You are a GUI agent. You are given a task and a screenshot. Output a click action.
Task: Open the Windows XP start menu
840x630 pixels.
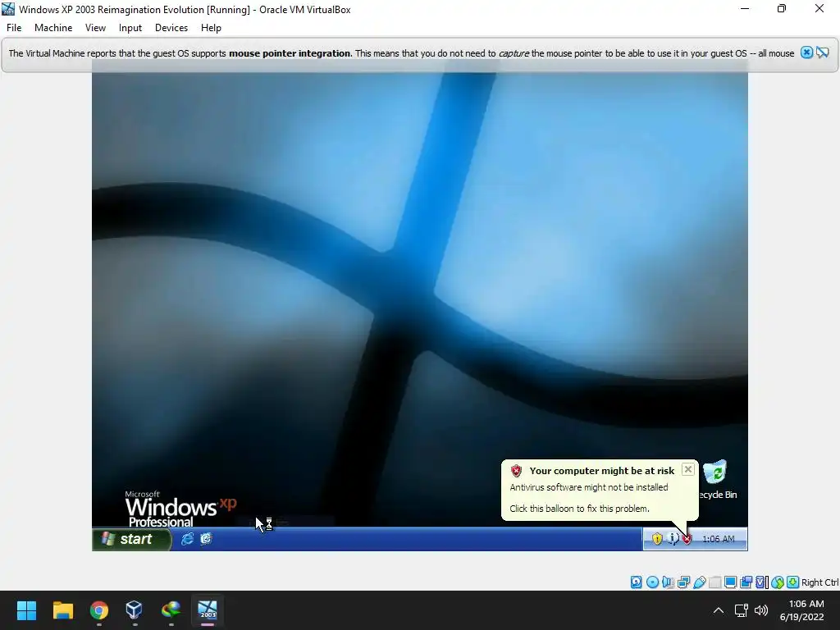click(x=132, y=539)
